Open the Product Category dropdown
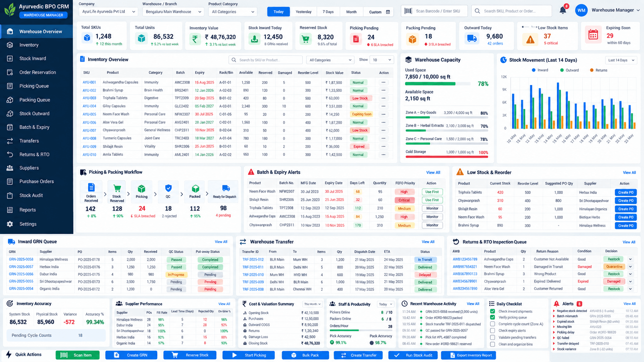This screenshot has width=644, height=362. [x=233, y=12]
